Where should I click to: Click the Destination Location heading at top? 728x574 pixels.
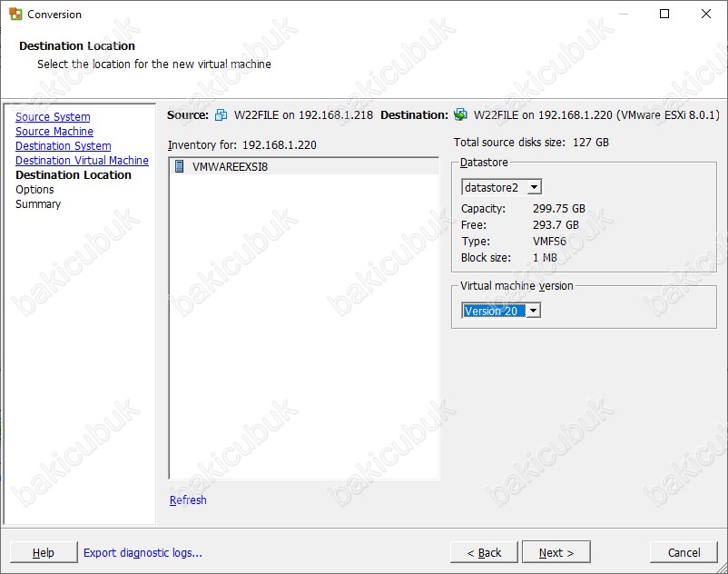pyautogui.click(x=77, y=46)
